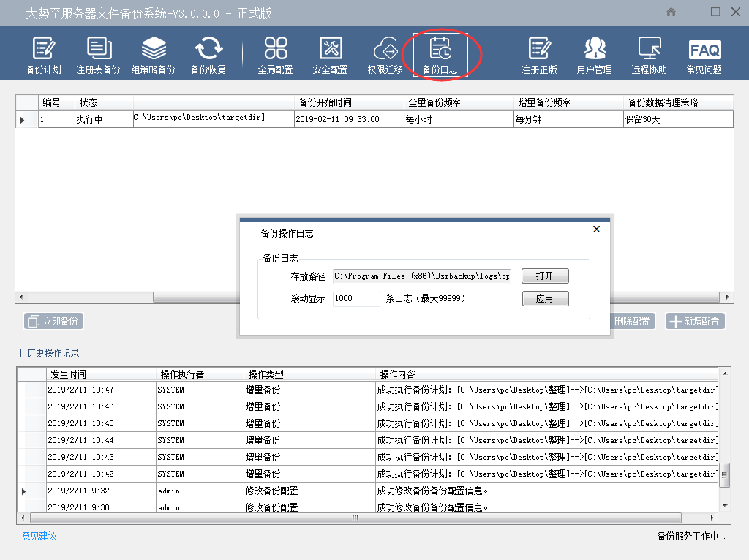
Task: Click the 备份恢复 restore icon
Action: [x=208, y=56]
